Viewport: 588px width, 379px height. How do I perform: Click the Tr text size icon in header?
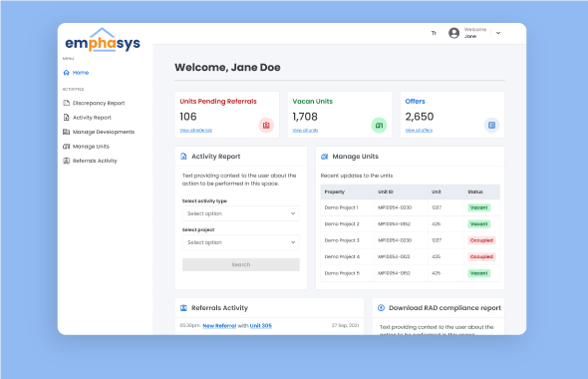[434, 33]
